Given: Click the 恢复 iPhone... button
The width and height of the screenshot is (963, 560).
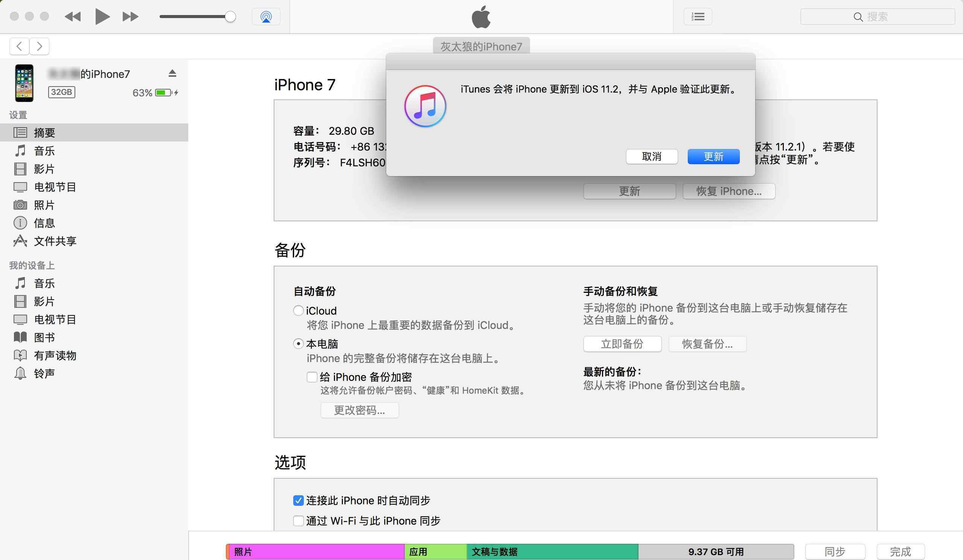Looking at the screenshot, I should 729,191.
